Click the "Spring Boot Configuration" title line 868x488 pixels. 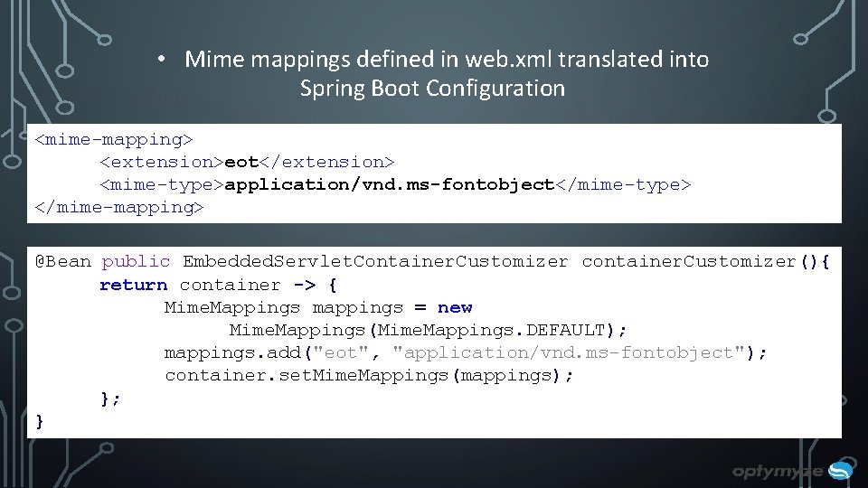432,89
